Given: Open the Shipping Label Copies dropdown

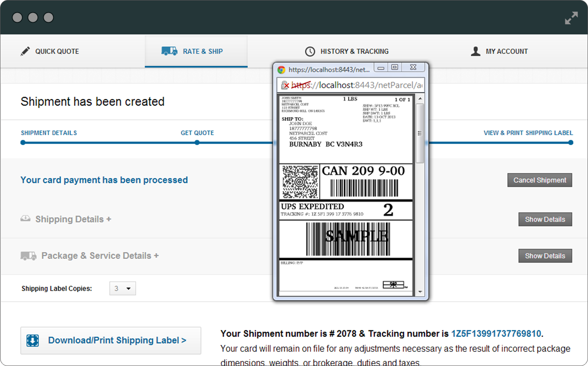Looking at the screenshot, I should point(123,288).
